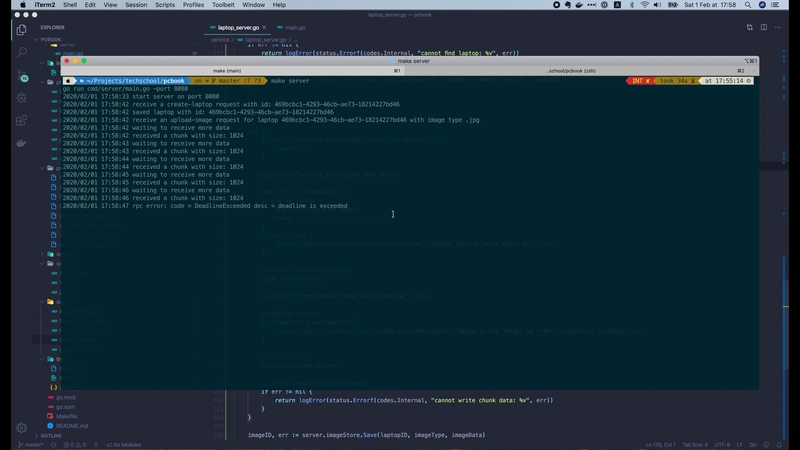800x450 pixels.
Task: Change the UTF-8 file encoding
Action: tap(722, 445)
